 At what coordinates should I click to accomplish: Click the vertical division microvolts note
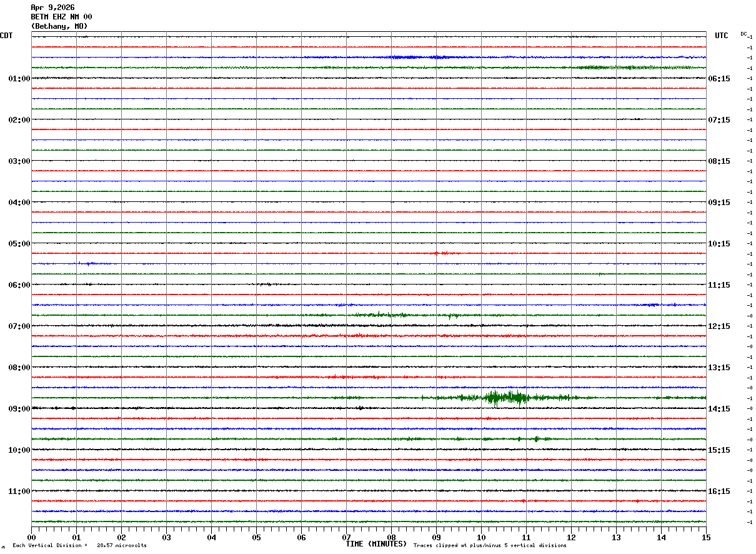tap(79, 545)
